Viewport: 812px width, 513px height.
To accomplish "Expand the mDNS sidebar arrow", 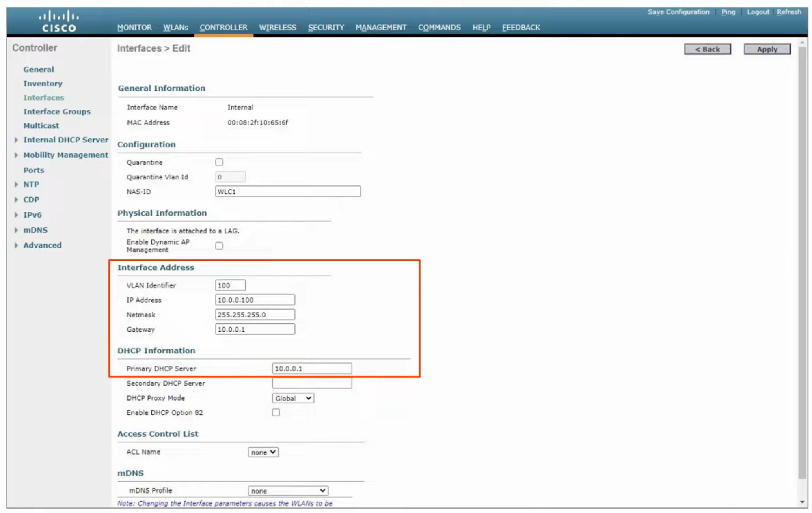I will click(x=16, y=230).
